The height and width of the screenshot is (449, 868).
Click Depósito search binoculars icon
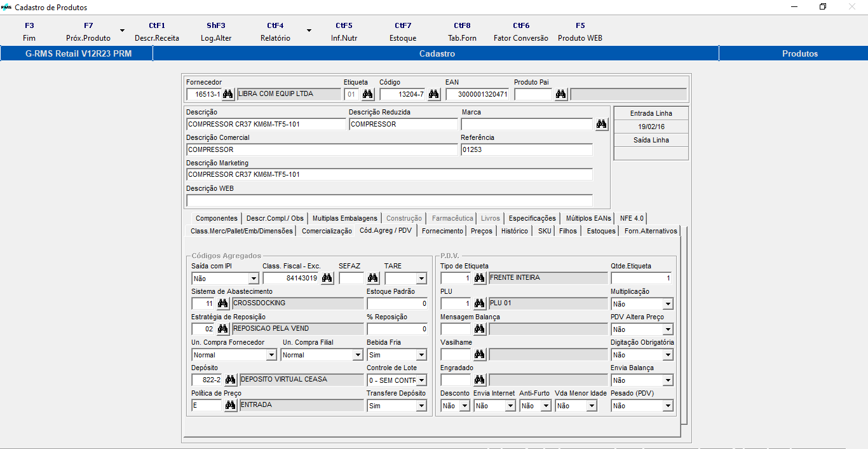pos(231,380)
